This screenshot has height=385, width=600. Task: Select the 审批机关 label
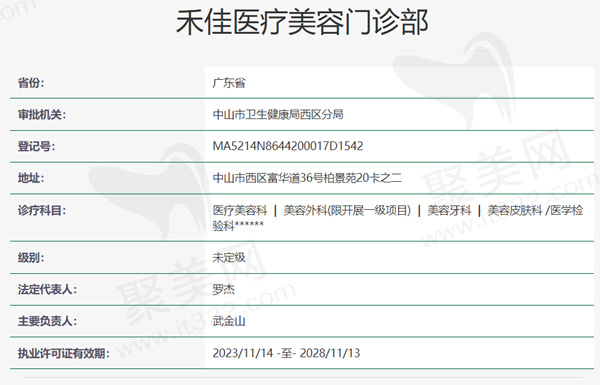[x=42, y=114]
